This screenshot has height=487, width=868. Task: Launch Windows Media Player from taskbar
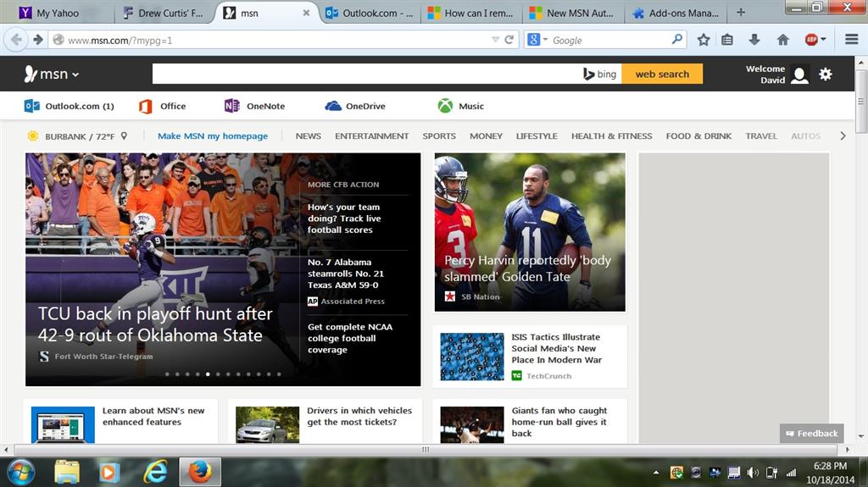pos(109,472)
